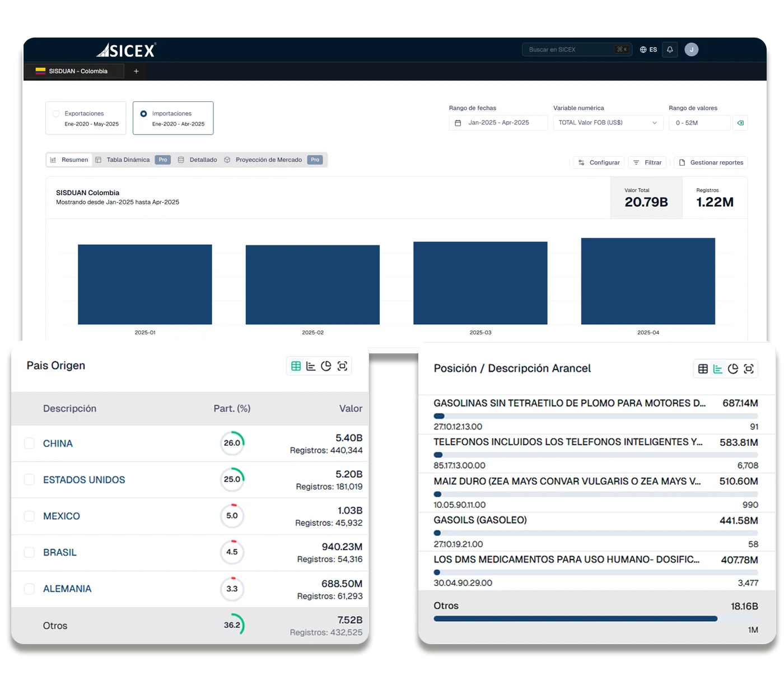This screenshot has height=690, width=784.
Task: Open calendar icon in date range
Action: 458,123
